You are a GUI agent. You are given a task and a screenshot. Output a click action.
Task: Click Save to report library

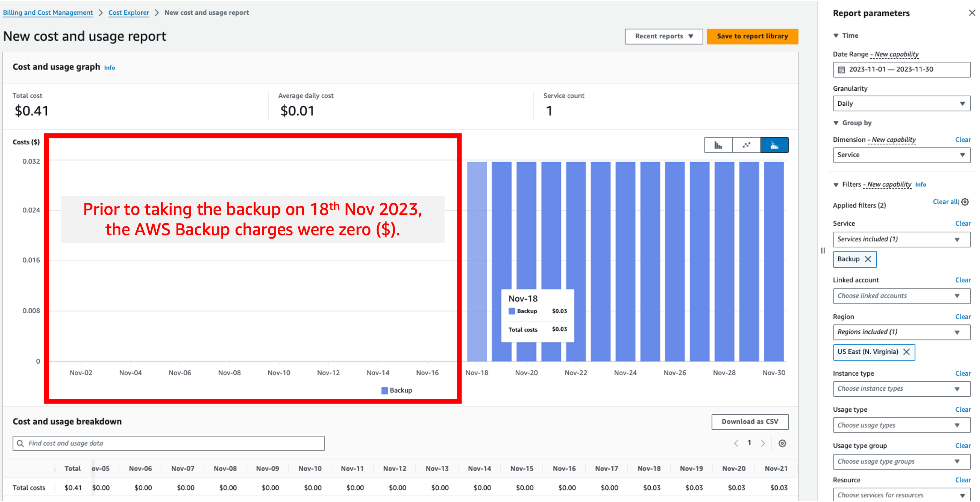752,36
